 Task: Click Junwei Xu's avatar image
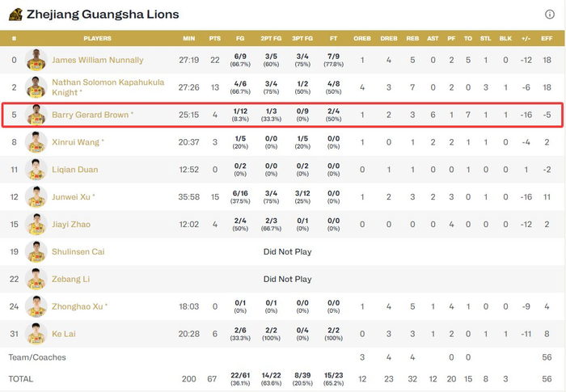coord(36,197)
